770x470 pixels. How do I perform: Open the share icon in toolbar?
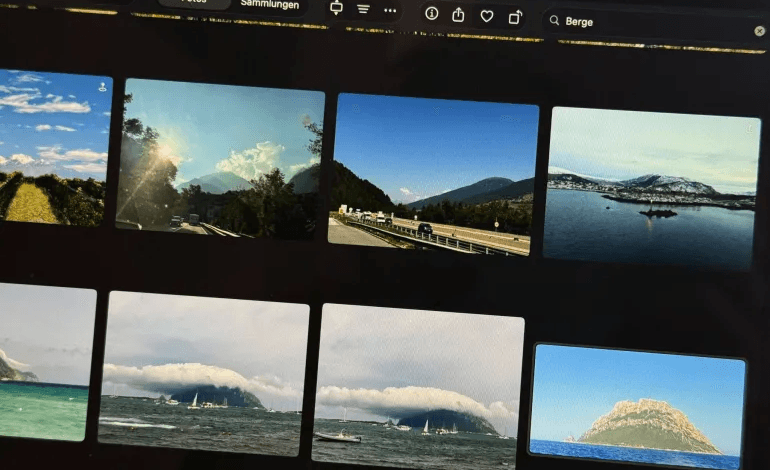(459, 14)
